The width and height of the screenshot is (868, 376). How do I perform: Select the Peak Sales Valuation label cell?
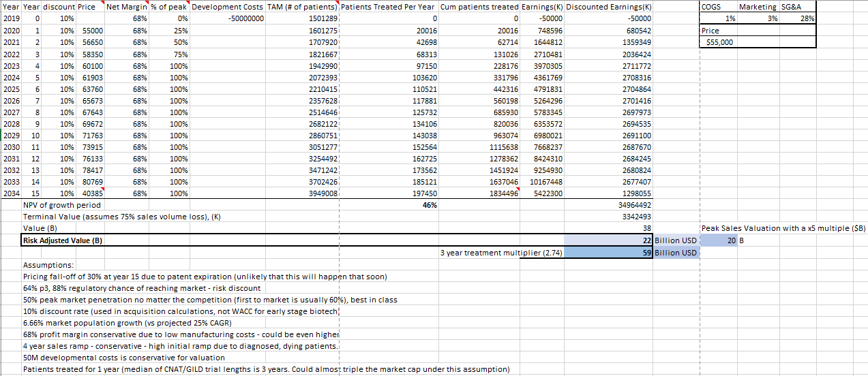782,228
